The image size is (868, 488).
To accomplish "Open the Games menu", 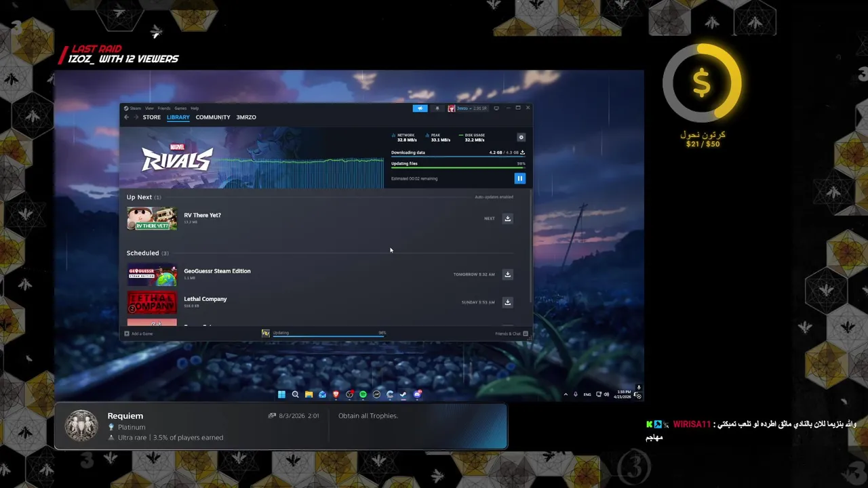I will tap(180, 108).
